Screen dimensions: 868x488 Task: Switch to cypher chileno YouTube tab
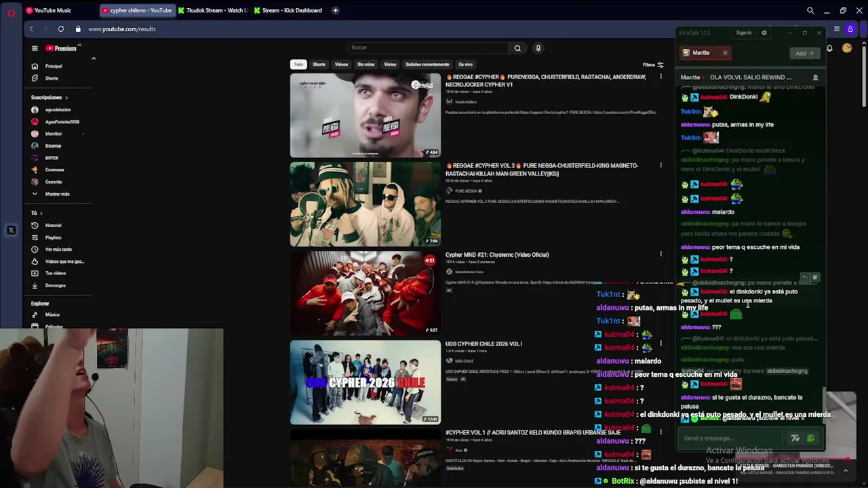pyautogui.click(x=138, y=10)
